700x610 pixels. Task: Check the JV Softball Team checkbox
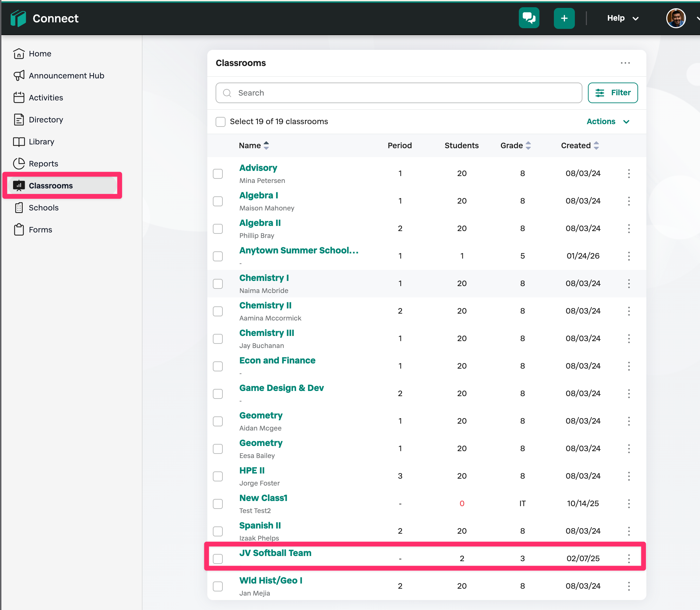(x=218, y=559)
